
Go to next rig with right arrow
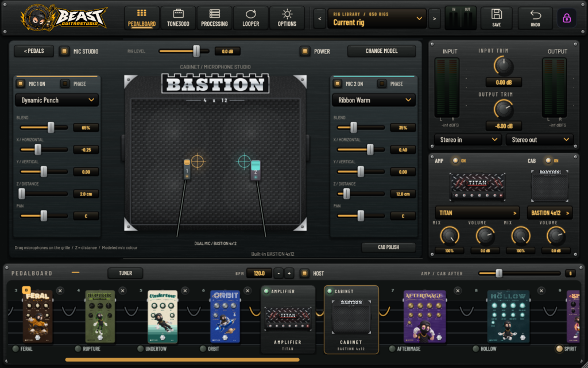click(x=434, y=18)
